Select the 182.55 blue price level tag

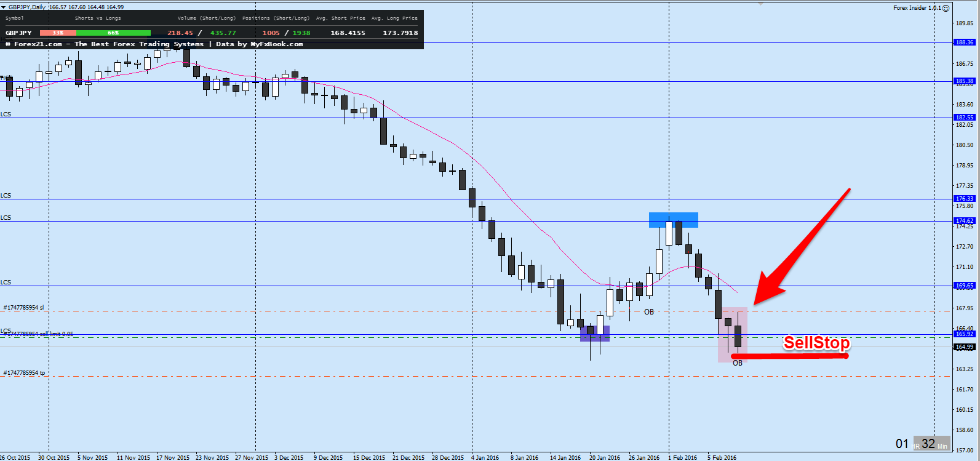tap(964, 118)
